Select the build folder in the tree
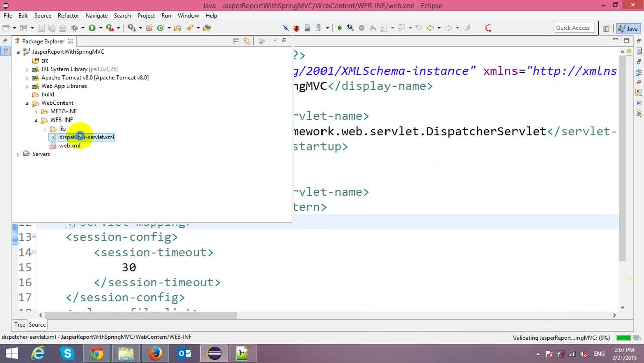Viewport: 644px width, 363px height. (x=48, y=95)
